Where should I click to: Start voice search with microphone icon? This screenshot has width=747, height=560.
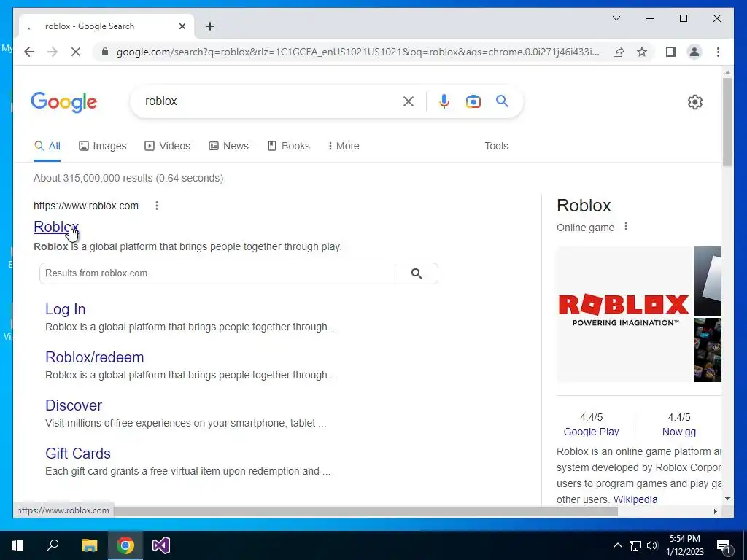pyautogui.click(x=444, y=101)
